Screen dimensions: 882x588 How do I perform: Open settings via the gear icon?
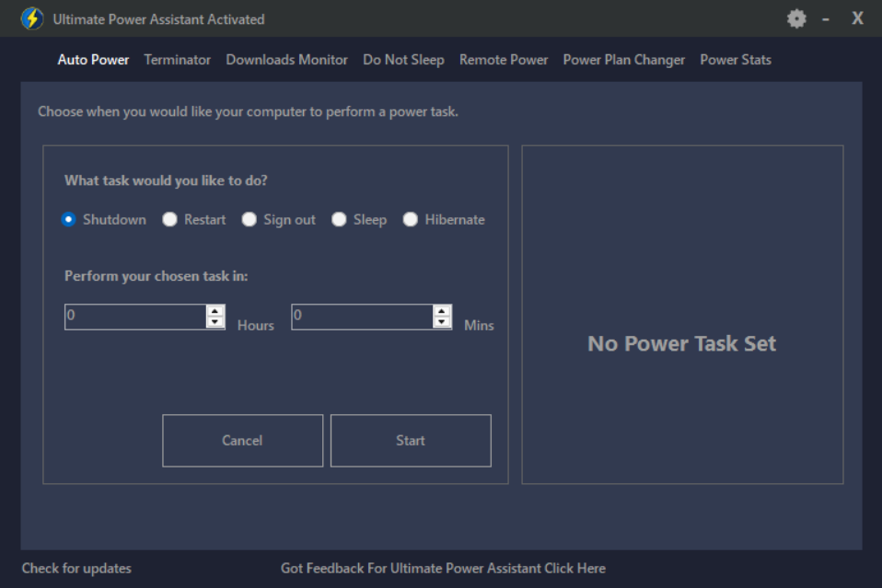796,19
